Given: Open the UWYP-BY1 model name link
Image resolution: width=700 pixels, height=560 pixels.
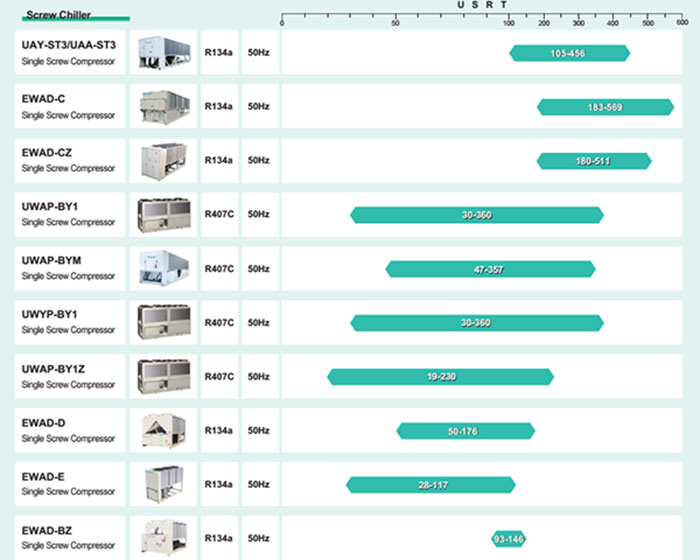Looking at the screenshot, I should point(49,315).
